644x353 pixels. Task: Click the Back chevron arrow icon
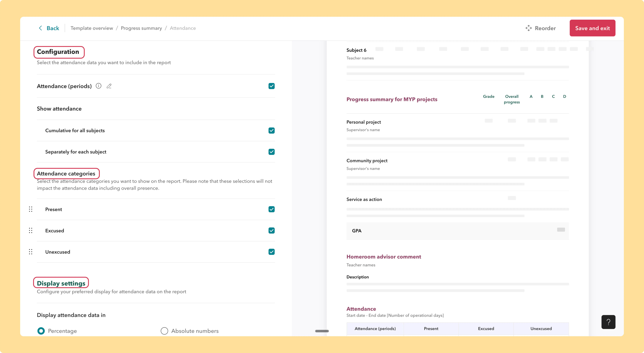click(40, 28)
